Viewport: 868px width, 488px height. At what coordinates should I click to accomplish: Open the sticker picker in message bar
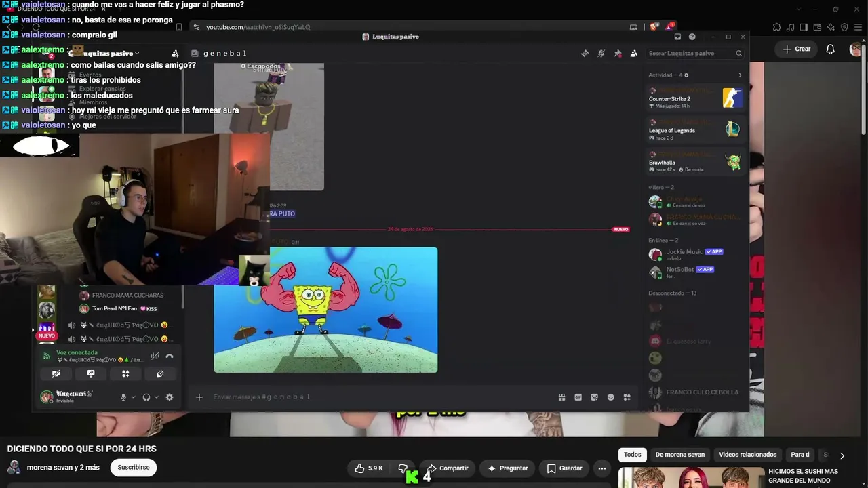594,397
